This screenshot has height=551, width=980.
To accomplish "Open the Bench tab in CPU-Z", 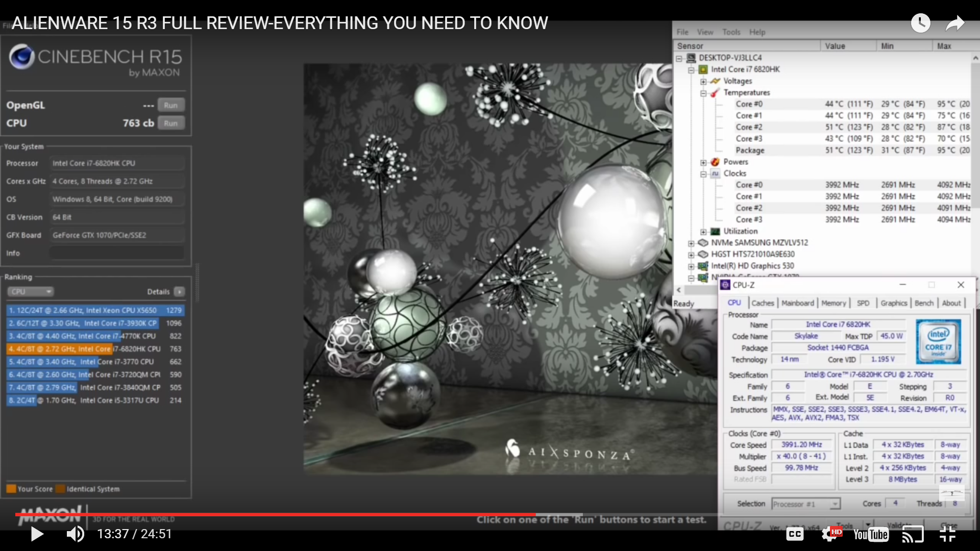I will coord(924,303).
